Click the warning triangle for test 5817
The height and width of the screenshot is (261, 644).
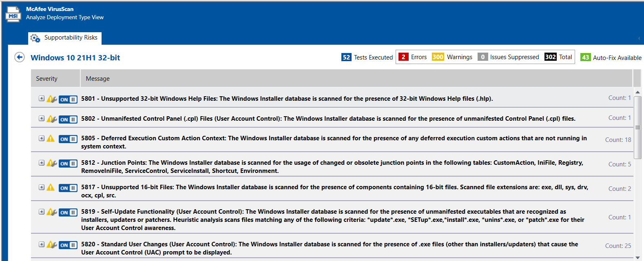click(x=51, y=187)
